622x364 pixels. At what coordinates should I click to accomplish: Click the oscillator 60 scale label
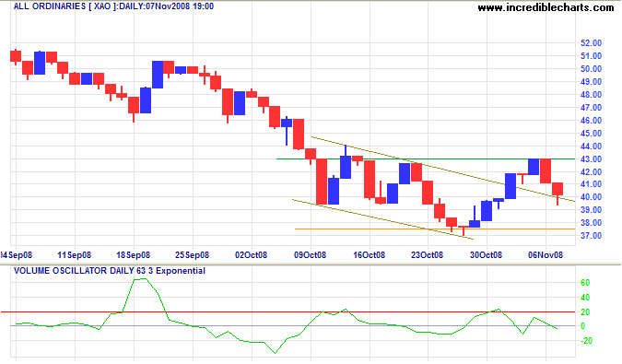pos(585,283)
